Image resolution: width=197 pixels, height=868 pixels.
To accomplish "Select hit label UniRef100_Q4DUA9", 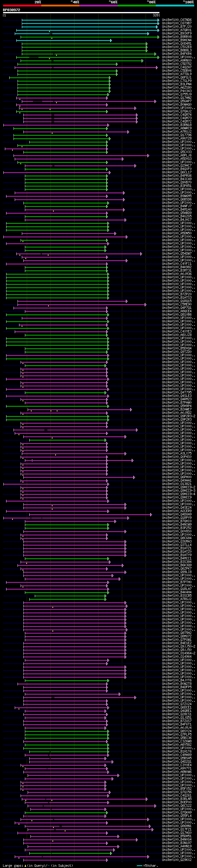I will [x=176, y=515].
